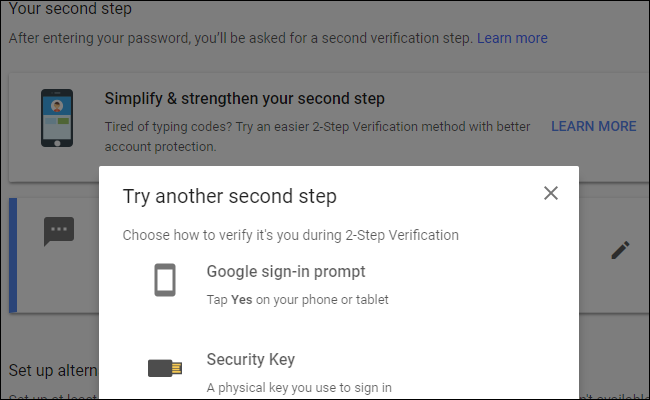Screen dimensions: 650x400
Task: Click the Your second step heading
Action: click(x=70, y=8)
